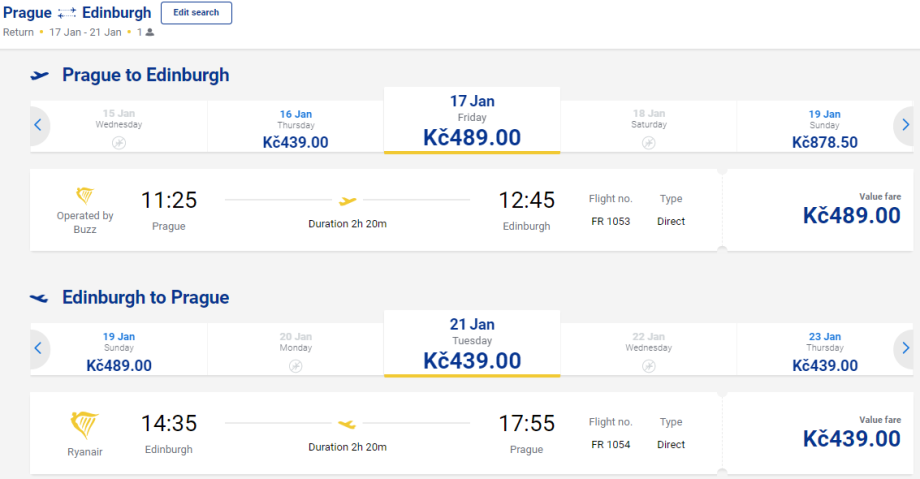Show later outbound dates with right arrow
The height and width of the screenshot is (479, 920).
tap(905, 126)
